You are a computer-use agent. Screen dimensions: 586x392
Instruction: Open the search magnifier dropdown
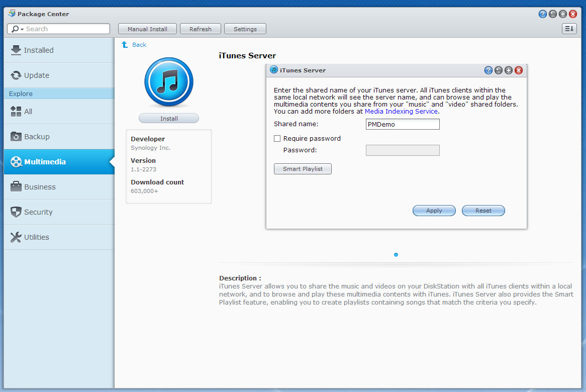click(x=18, y=29)
